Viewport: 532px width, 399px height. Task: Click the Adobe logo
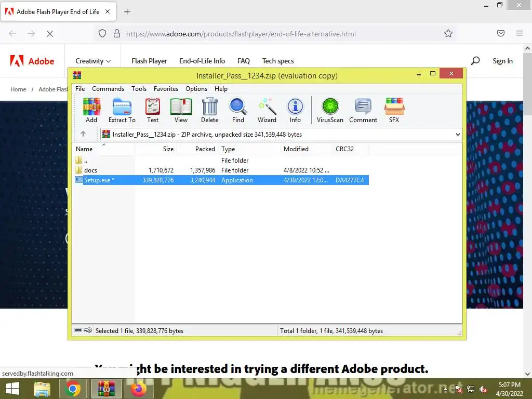tap(32, 61)
